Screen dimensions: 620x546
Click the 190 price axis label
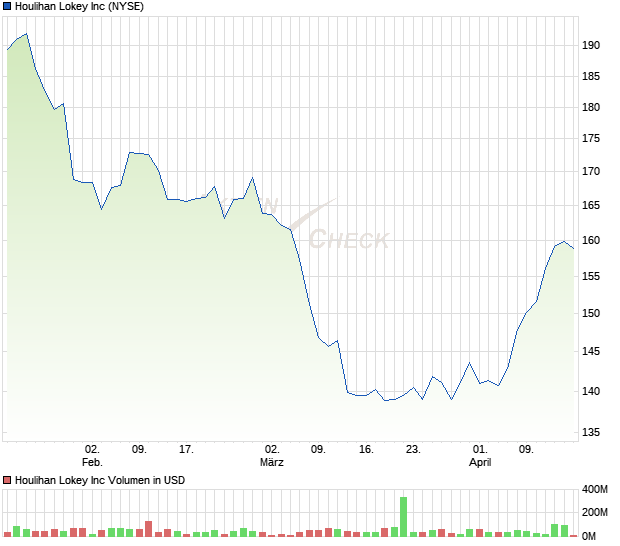[591, 45]
